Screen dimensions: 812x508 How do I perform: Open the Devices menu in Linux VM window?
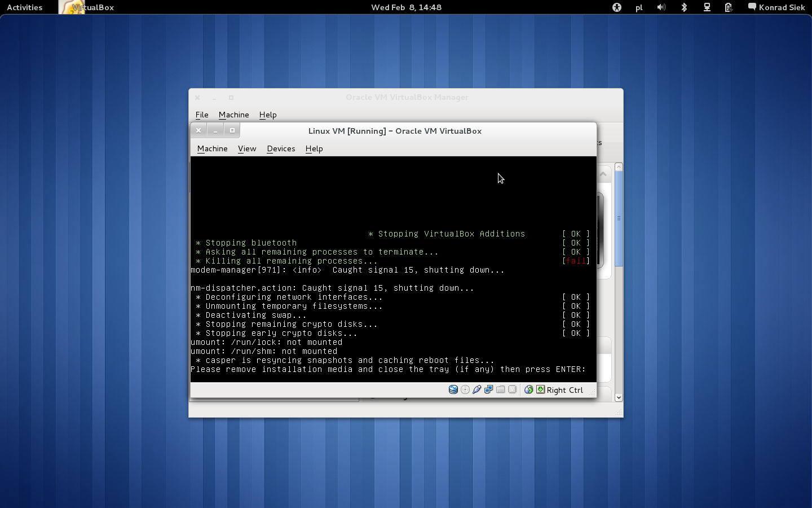(x=281, y=148)
